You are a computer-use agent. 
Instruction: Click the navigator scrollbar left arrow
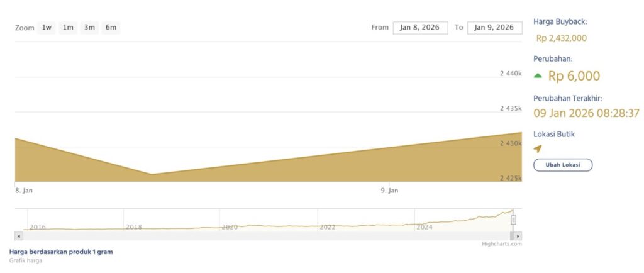(19, 236)
